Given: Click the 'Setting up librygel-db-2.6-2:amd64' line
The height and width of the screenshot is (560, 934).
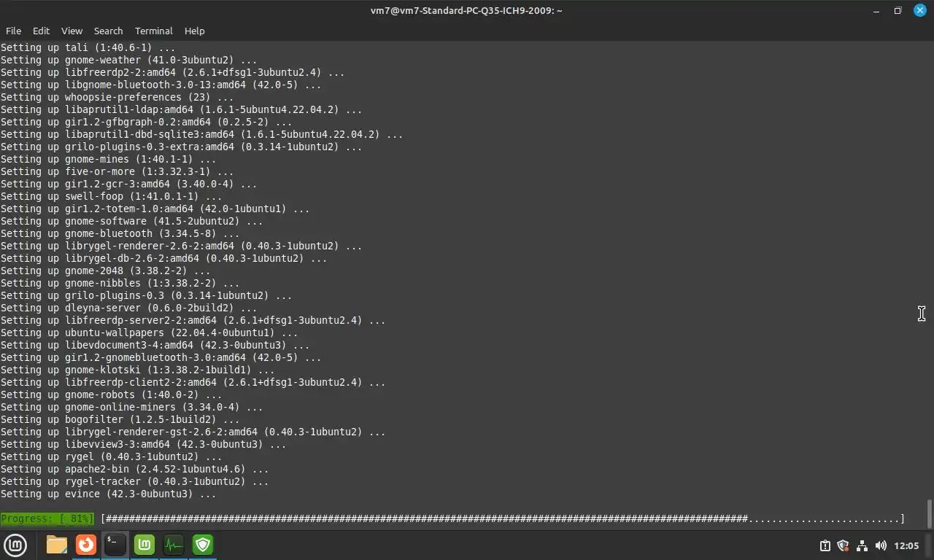Looking at the screenshot, I should pos(163,258).
